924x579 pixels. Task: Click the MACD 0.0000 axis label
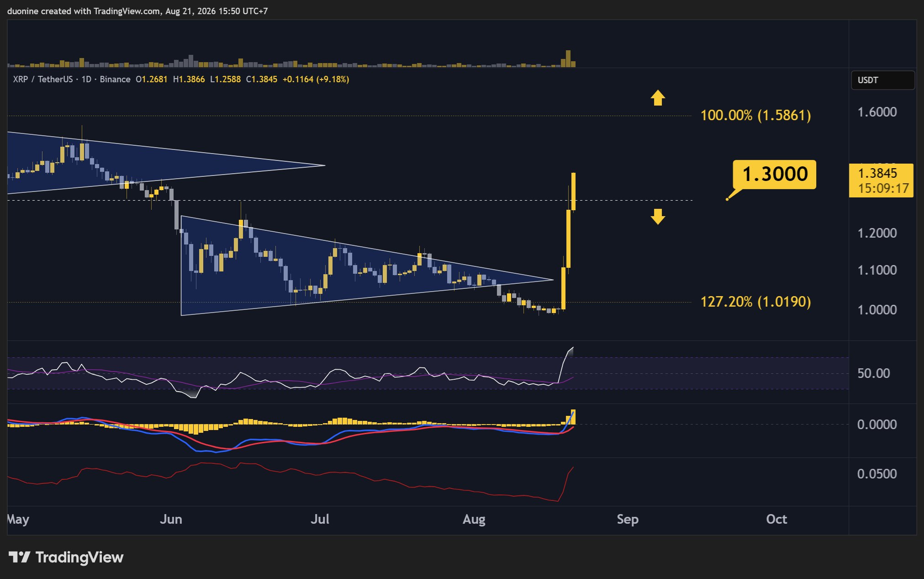coord(877,425)
